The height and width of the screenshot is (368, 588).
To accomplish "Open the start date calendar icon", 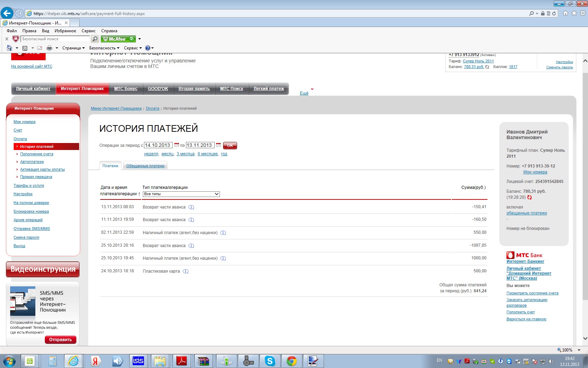I will [177, 145].
